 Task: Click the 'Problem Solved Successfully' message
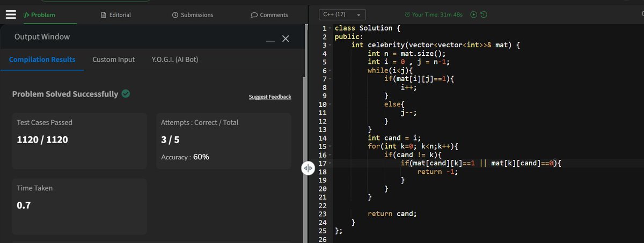tap(65, 94)
